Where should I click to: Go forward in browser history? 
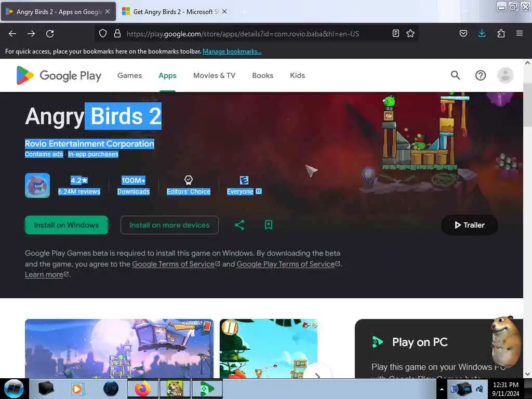pos(31,34)
